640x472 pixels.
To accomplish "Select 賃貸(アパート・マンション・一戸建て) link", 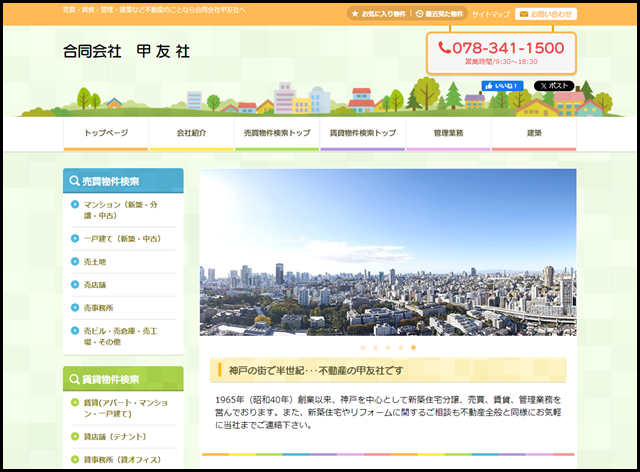I will point(126,408).
